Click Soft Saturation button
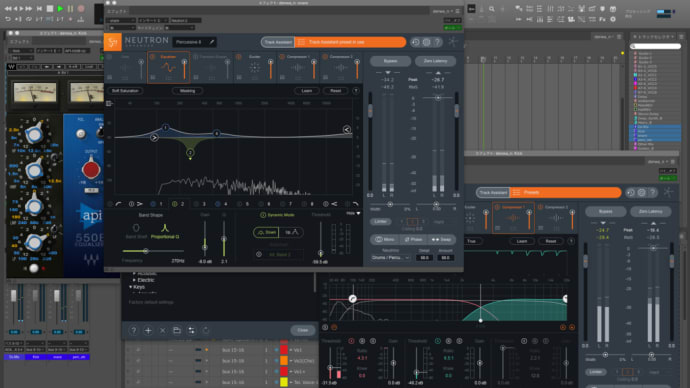The image size is (690, 388). [125, 91]
